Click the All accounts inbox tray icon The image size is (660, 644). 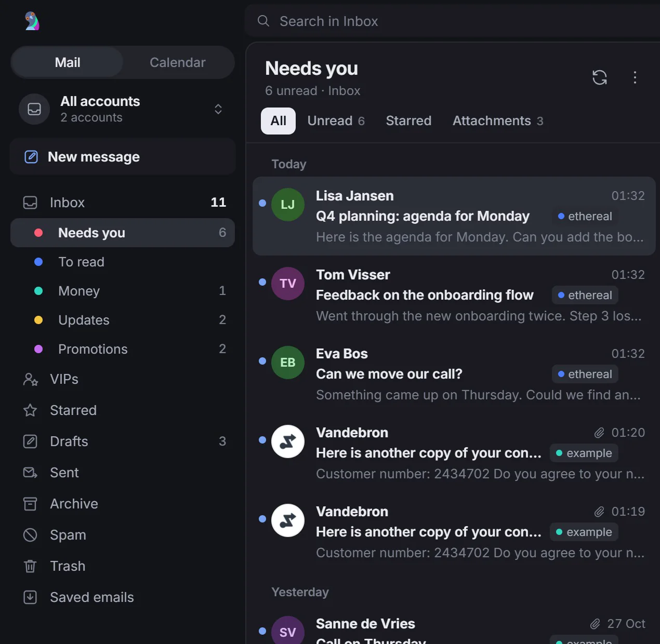[34, 109]
